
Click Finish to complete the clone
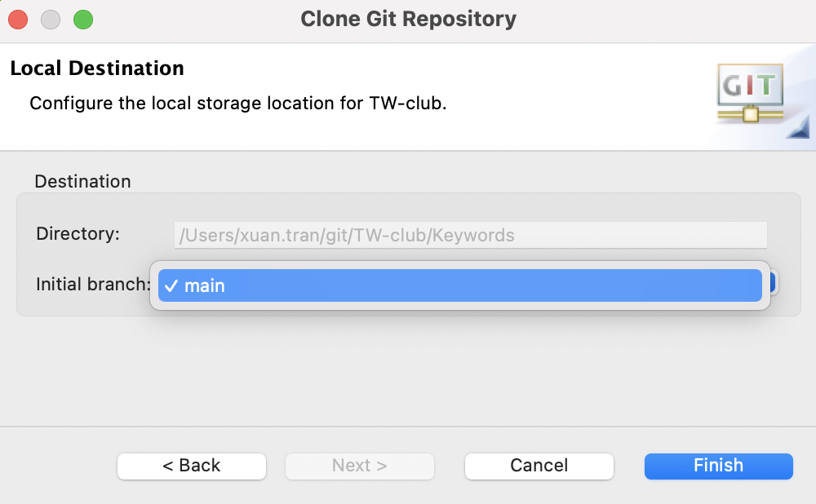click(x=718, y=466)
